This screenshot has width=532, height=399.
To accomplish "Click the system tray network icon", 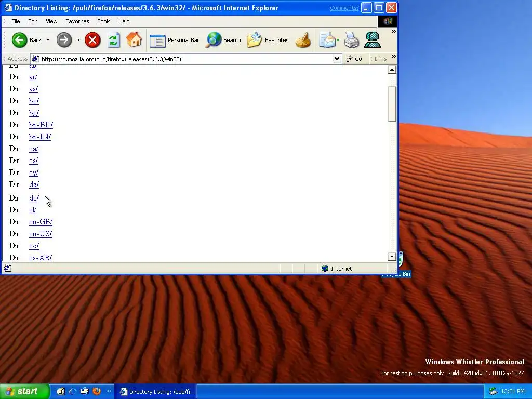I will tap(493, 391).
